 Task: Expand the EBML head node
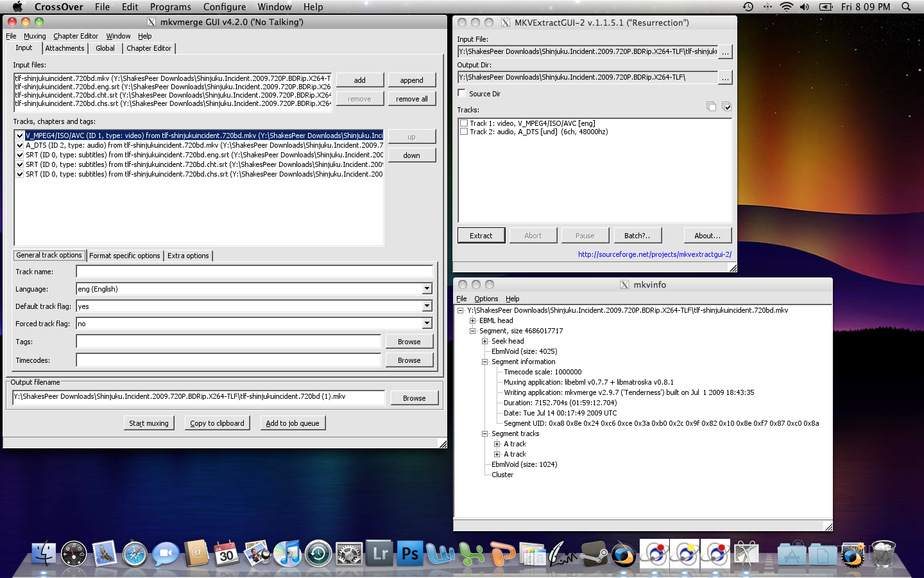[x=472, y=320]
